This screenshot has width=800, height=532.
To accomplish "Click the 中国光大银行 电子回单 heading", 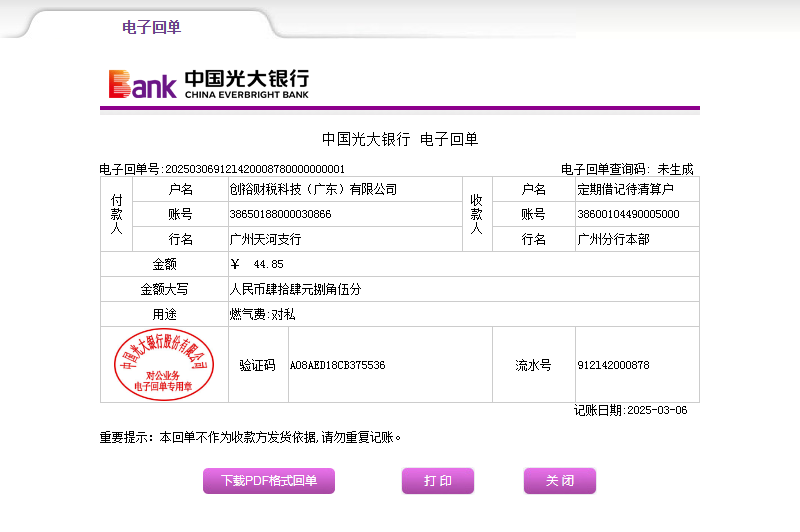I will coord(399,139).
